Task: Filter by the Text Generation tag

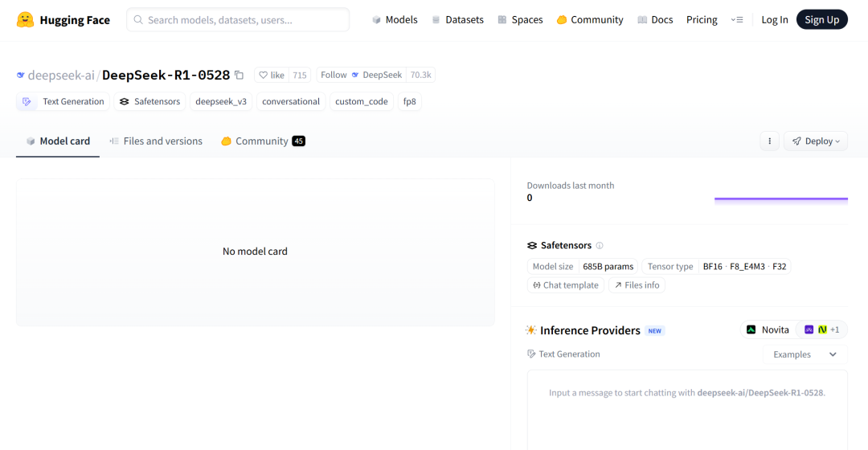Action: point(64,101)
